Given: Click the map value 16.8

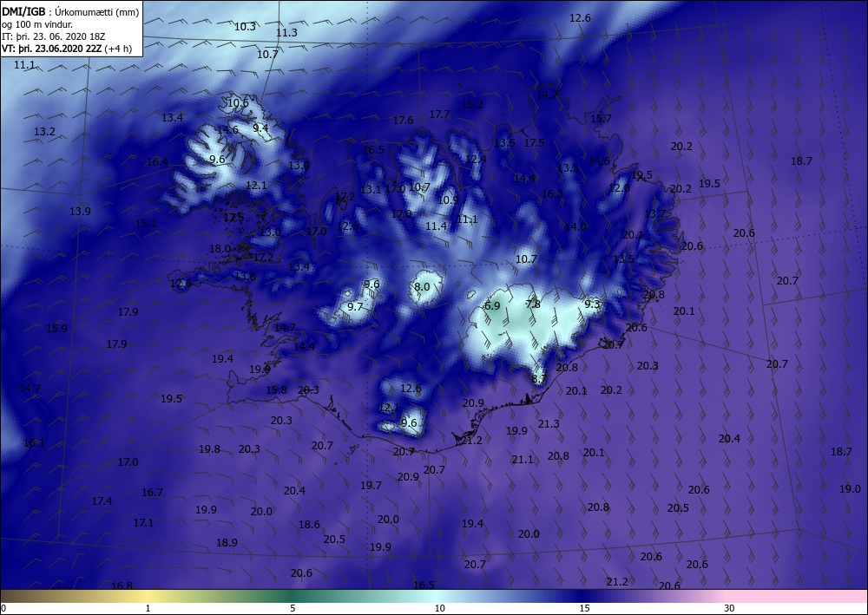Looking at the screenshot, I should 122,586.
